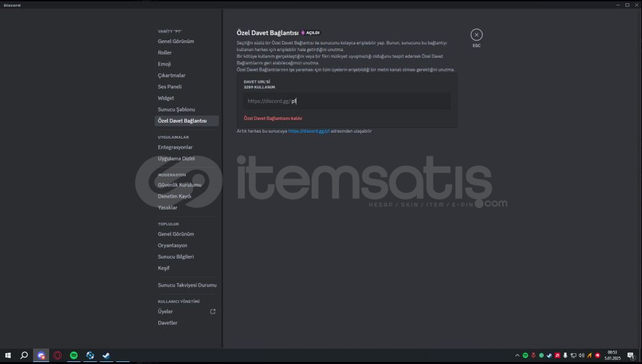Image resolution: width=642 pixels, height=364 pixels.
Task: Open the Yasaklar page
Action: pos(167,208)
